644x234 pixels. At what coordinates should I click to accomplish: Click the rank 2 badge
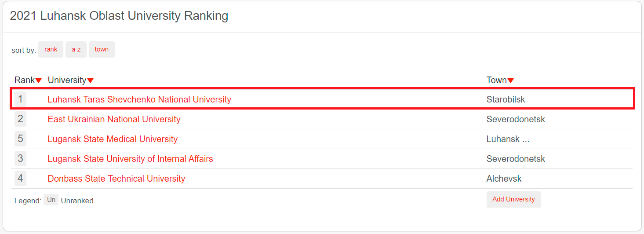coord(20,119)
